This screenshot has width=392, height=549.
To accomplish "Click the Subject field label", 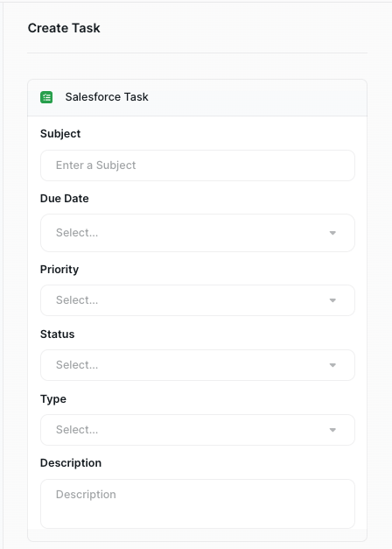I will (60, 134).
